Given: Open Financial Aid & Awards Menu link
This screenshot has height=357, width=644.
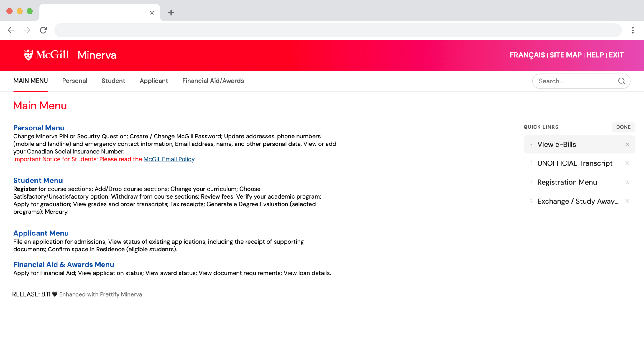Looking at the screenshot, I should point(63,264).
